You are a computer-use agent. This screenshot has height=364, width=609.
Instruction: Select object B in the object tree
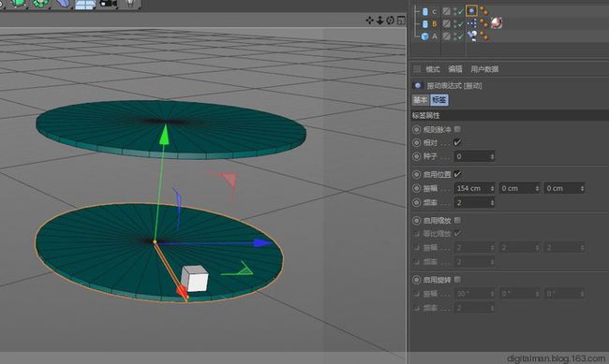point(434,24)
